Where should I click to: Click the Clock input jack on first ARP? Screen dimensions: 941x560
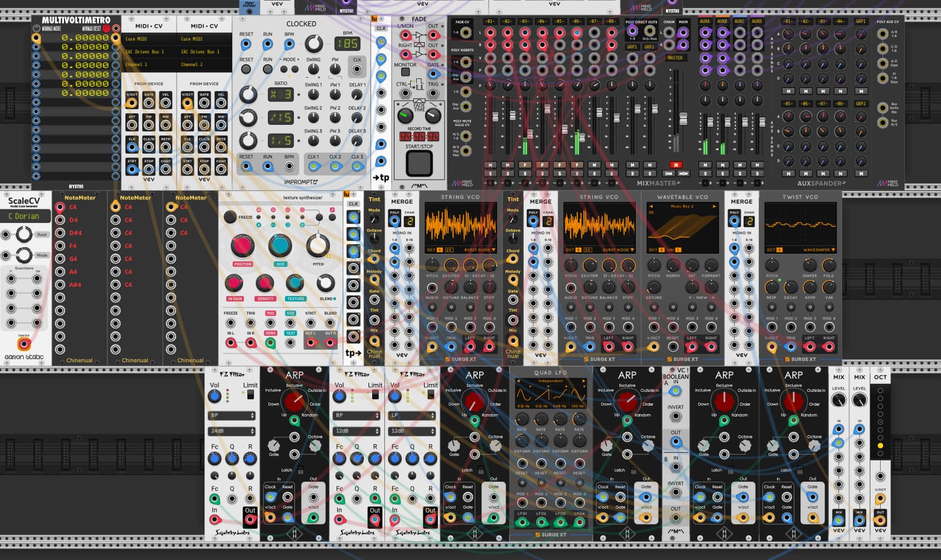[x=270, y=497]
